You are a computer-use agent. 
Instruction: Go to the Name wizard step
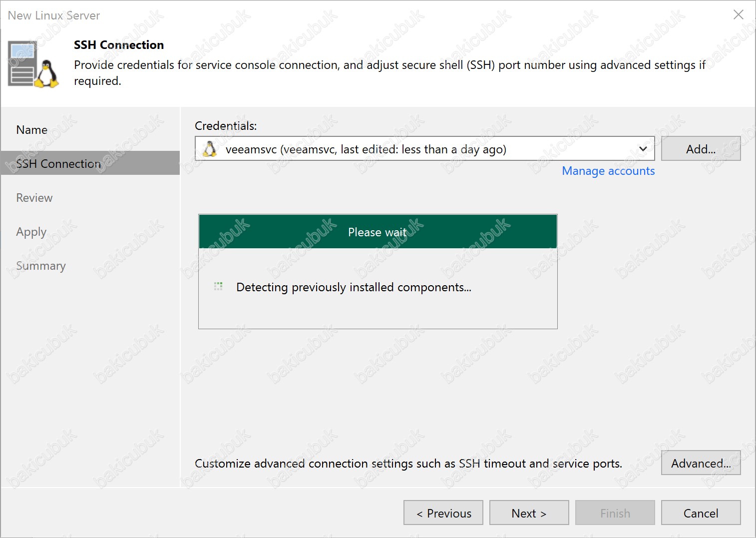click(x=32, y=130)
